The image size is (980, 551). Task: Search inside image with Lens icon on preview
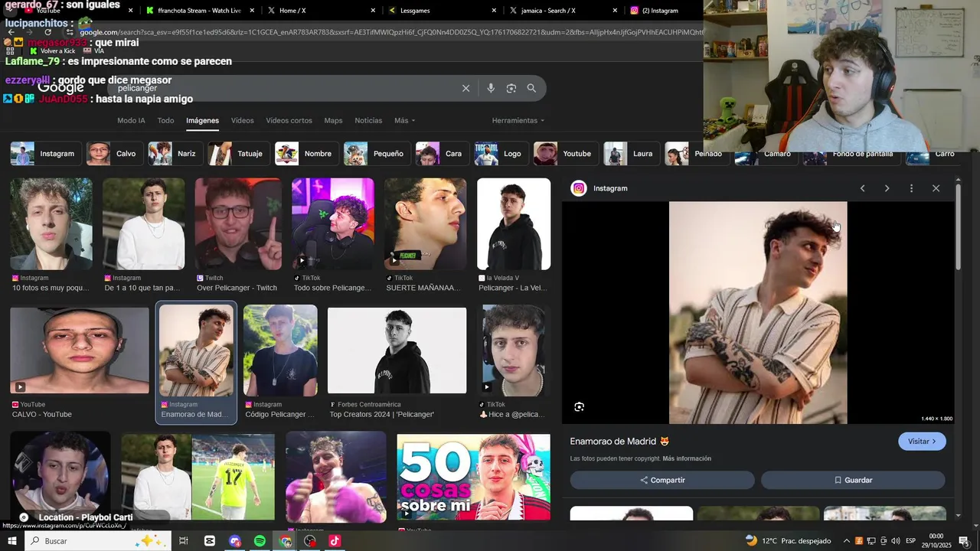click(579, 407)
